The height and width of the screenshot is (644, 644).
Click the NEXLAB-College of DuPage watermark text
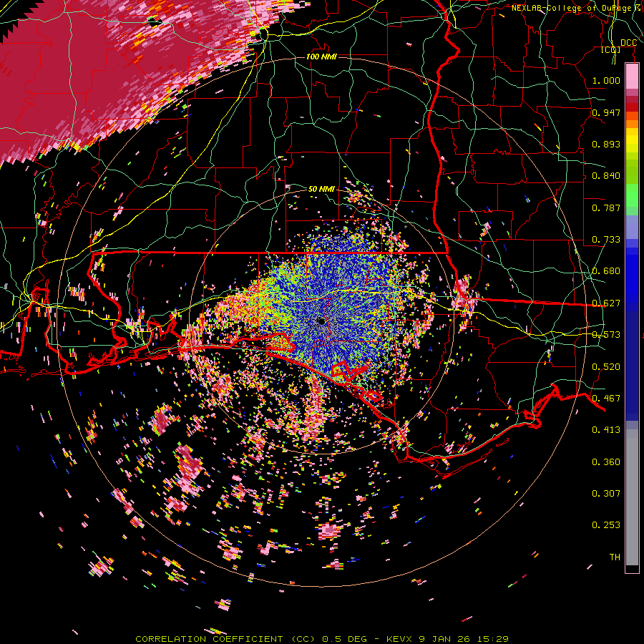[577, 8]
